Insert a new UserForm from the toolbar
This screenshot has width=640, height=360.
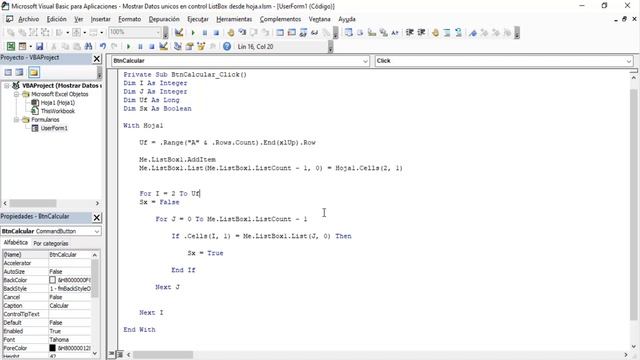coord(23,47)
